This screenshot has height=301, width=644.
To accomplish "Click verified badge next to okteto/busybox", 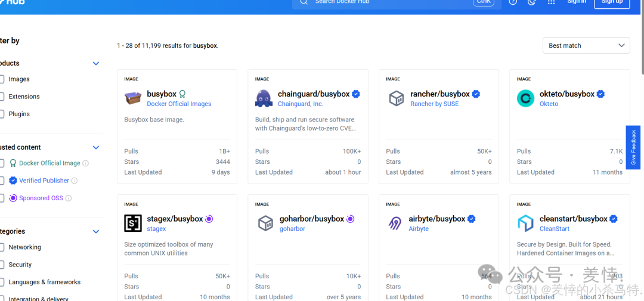I will (600, 94).
